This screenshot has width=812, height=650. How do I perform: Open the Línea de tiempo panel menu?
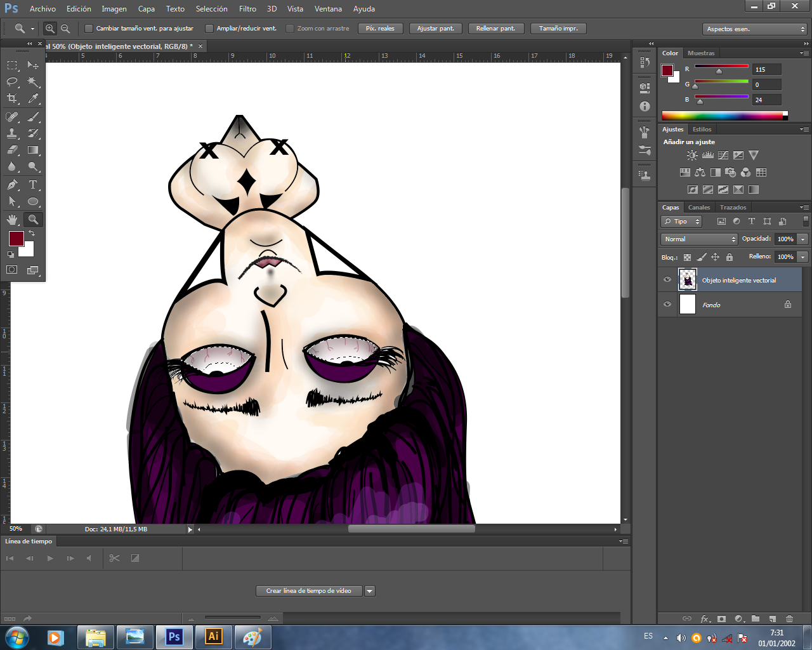624,541
